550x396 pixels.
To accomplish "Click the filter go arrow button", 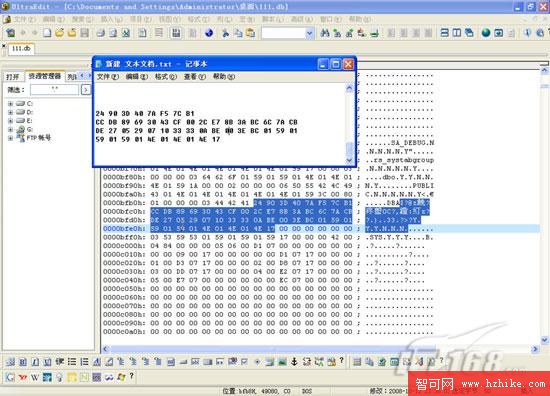I will [x=86, y=90].
